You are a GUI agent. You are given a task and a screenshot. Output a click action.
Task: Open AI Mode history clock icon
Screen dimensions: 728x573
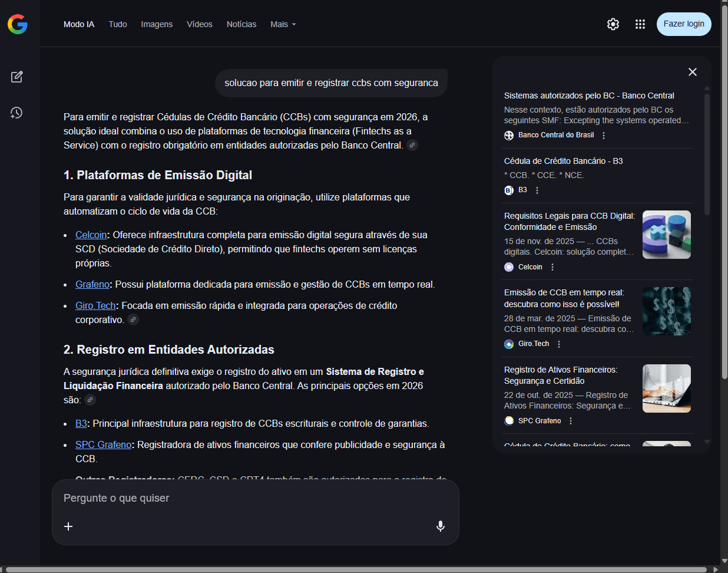point(16,113)
